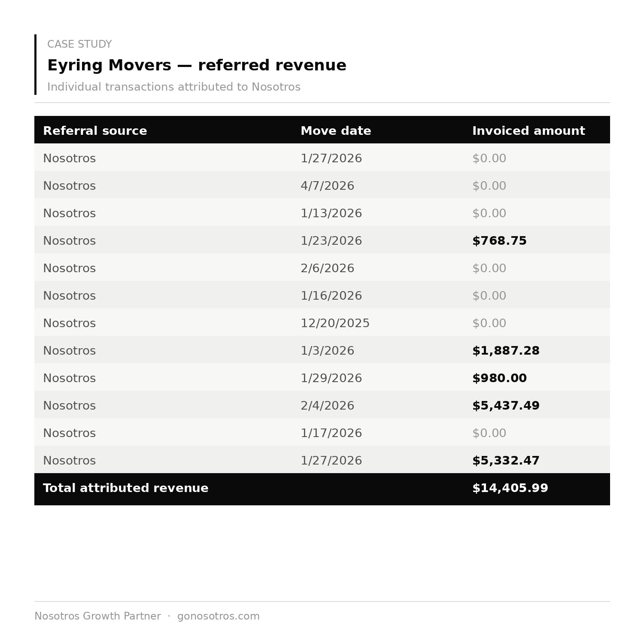Click the Total attributed revenue label
This screenshot has height=644, width=644.
pos(125,488)
